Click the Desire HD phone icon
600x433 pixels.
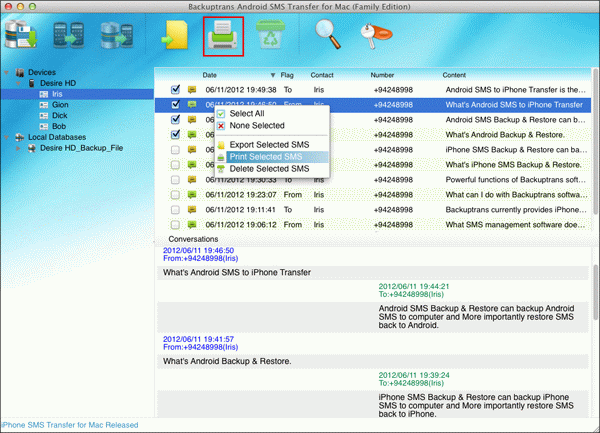tap(32, 83)
